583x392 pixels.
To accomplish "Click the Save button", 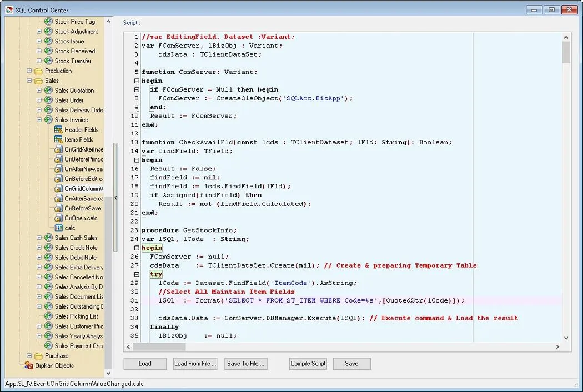I will click(351, 364).
